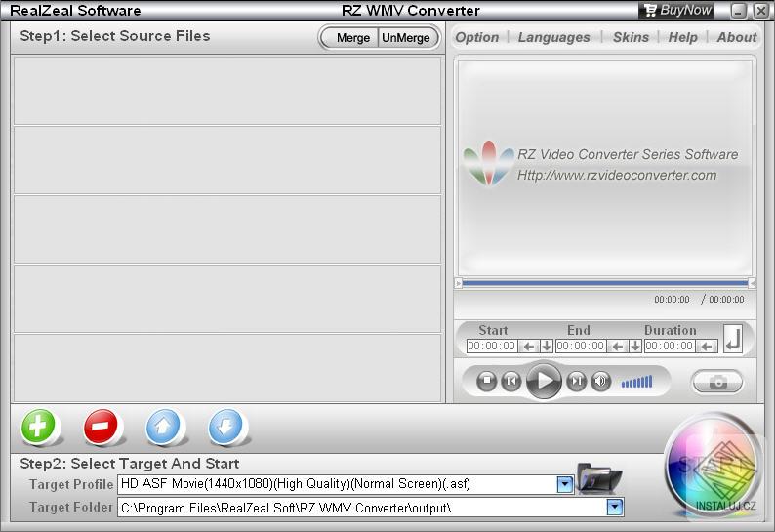Click the seek bar right end marker
The width and height of the screenshot is (775, 532).
point(752,283)
